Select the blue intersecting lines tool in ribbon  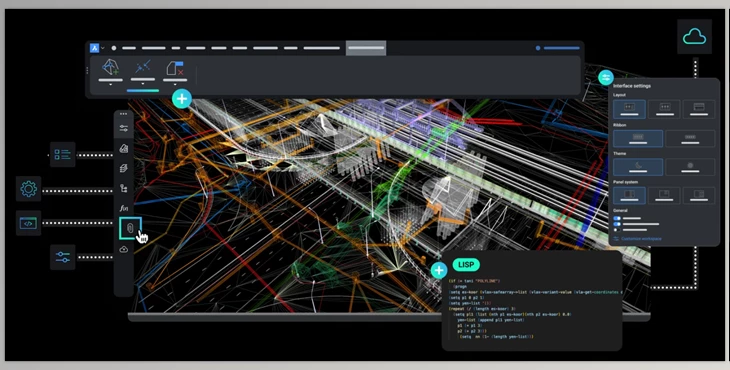142,67
